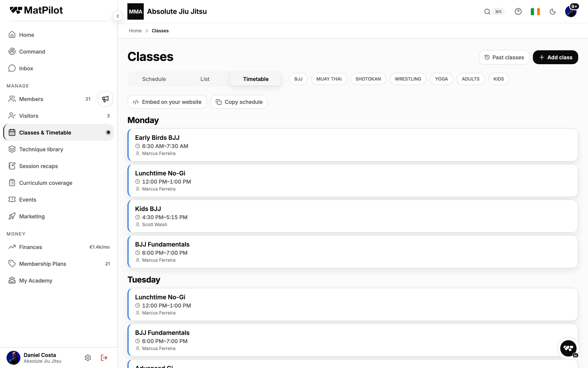
Task: Open My Academy in the sidebar
Action: point(59,281)
